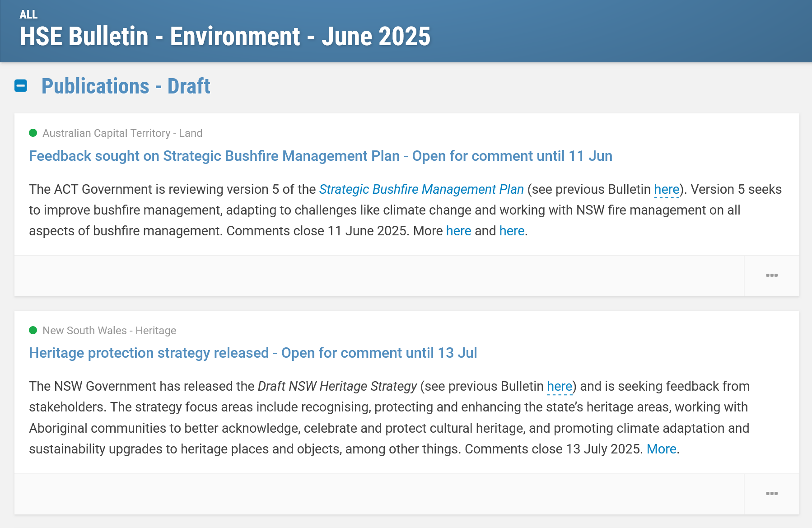
Task: Click the ALL label in the header
Action: (28, 14)
